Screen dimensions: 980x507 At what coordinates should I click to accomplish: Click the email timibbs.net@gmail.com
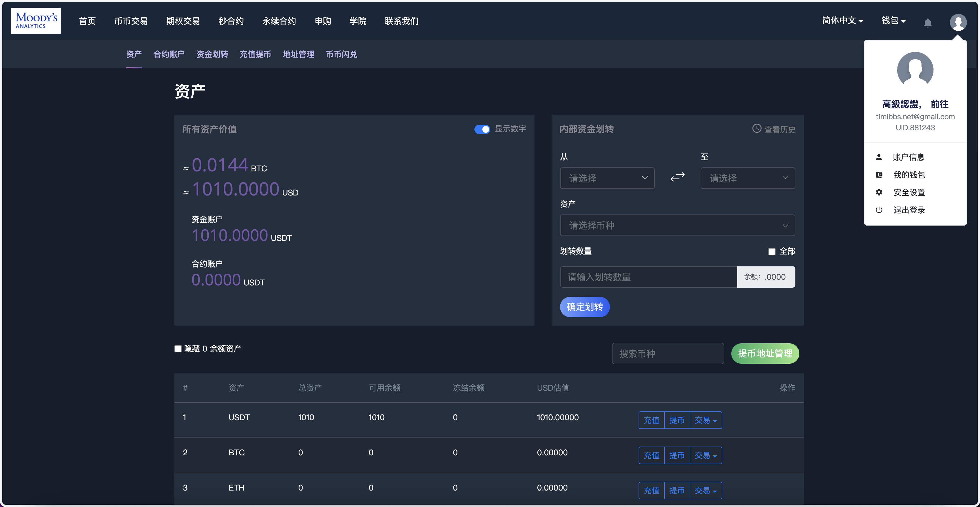(x=915, y=117)
